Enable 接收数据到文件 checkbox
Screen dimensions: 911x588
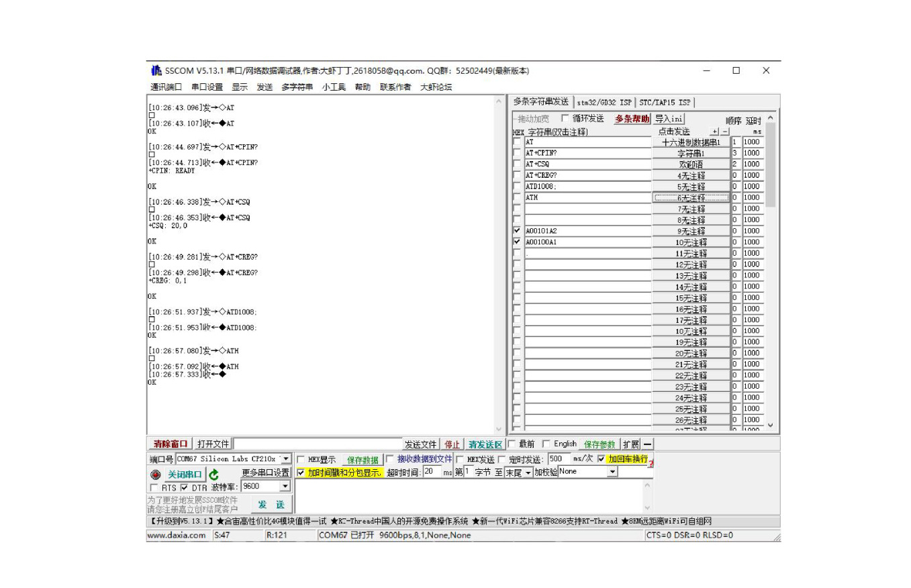[x=389, y=459]
